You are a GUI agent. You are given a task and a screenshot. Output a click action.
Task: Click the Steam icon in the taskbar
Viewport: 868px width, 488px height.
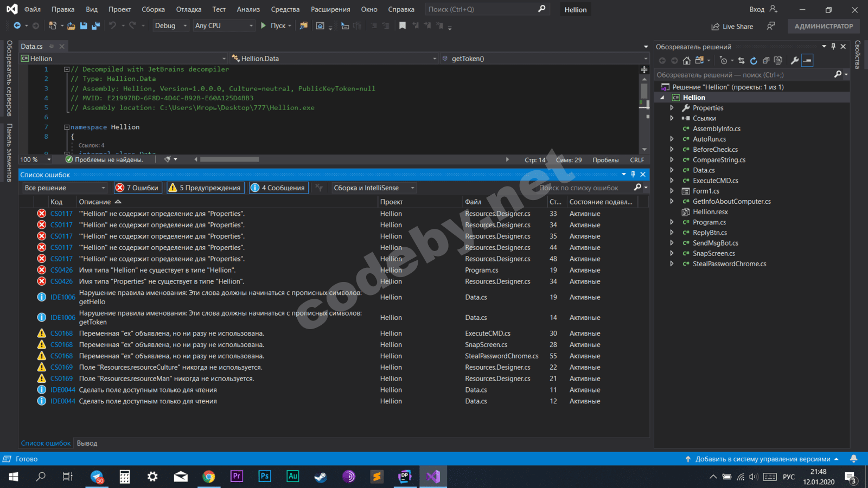pyautogui.click(x=321, y=477)
